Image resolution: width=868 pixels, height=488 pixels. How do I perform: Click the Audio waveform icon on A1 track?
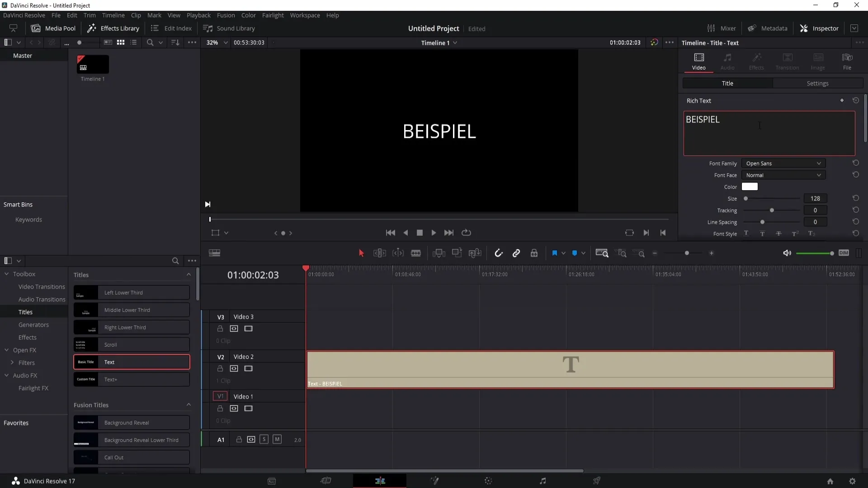(251, 440)
